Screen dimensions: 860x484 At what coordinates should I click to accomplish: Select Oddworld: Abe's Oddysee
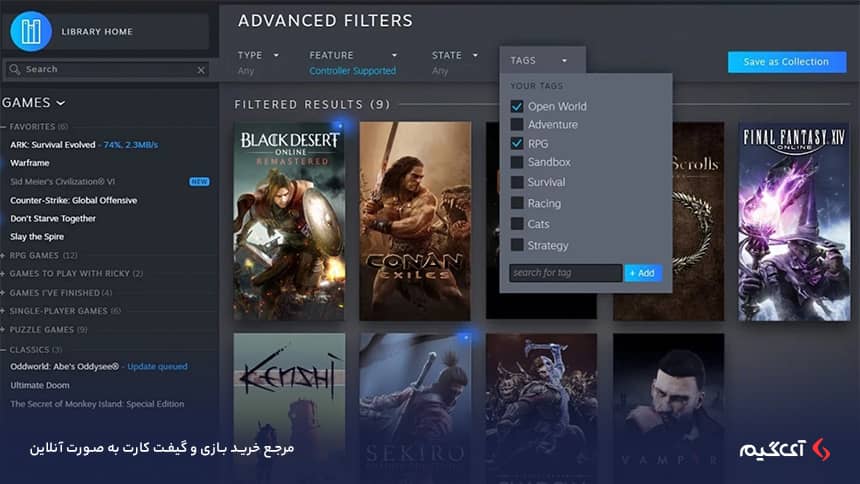coord(64,367)
